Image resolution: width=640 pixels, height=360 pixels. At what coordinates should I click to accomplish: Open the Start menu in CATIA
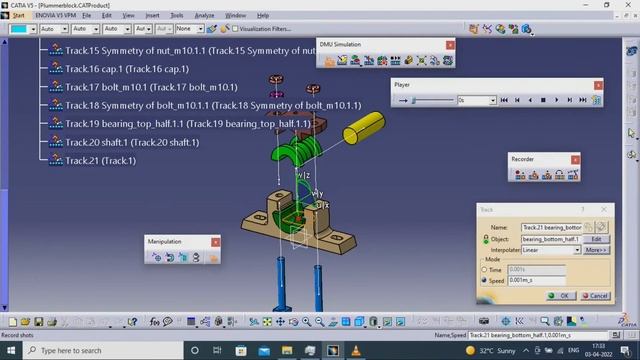(x=18, y=16)
